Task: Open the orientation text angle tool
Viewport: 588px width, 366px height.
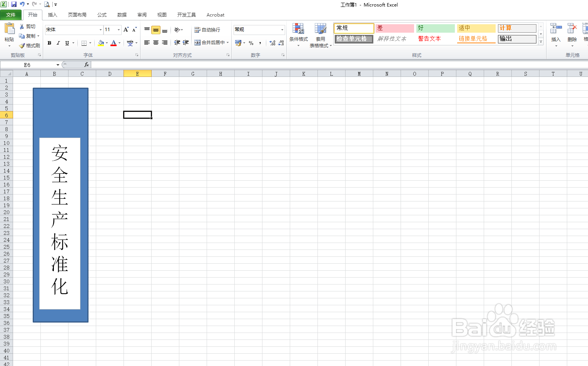Action: pos(177,30)
